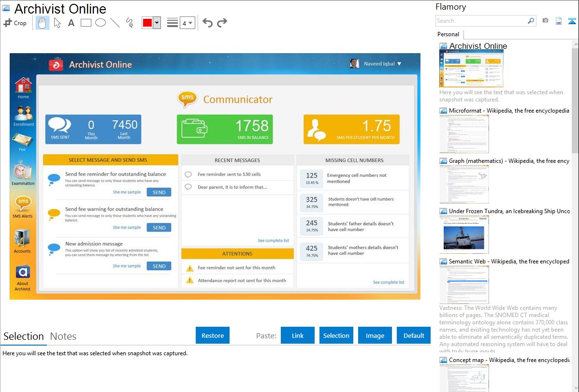Paste as Link button

click(x=298, y=335)
